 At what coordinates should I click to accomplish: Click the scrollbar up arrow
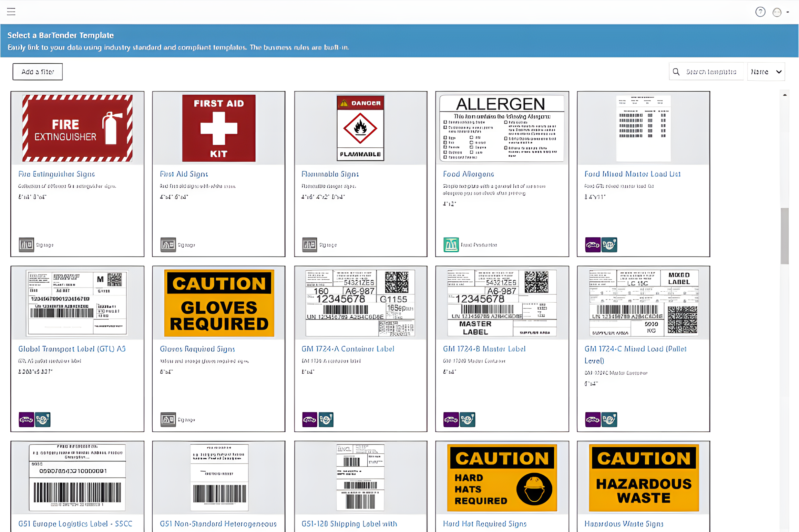coord(785,95)
